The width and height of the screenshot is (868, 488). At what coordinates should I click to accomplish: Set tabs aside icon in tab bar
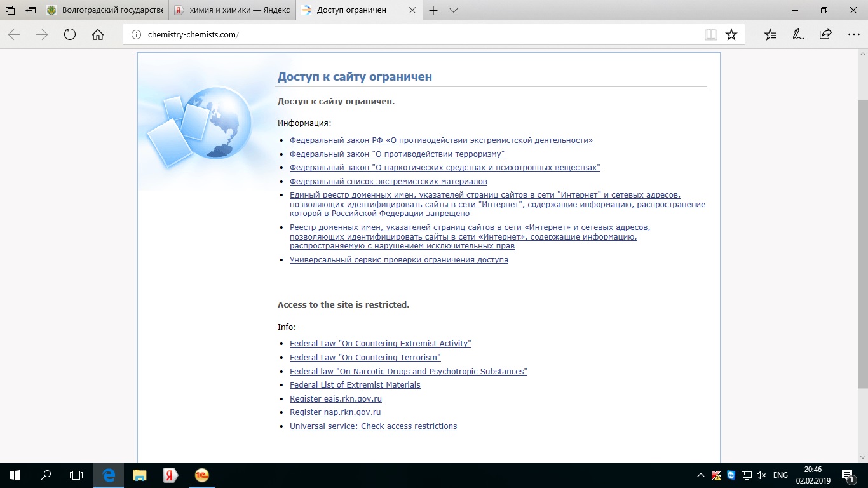[x=31, y=10]
